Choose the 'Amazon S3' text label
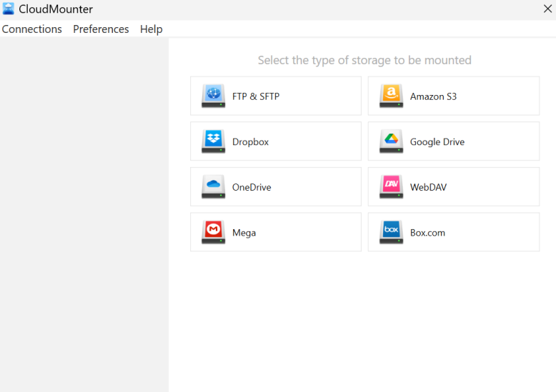Image resolution: width=556 pixels, height=392 pixels. point(433,96)
